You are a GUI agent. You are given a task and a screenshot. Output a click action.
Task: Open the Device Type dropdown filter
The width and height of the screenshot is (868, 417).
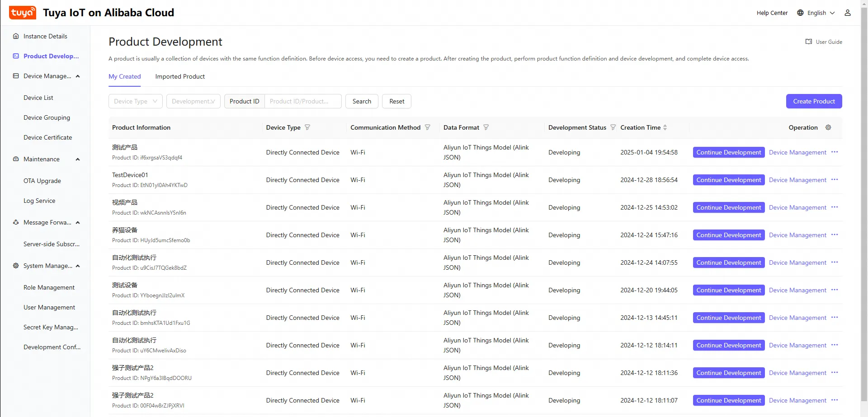[x=136, y=101]
